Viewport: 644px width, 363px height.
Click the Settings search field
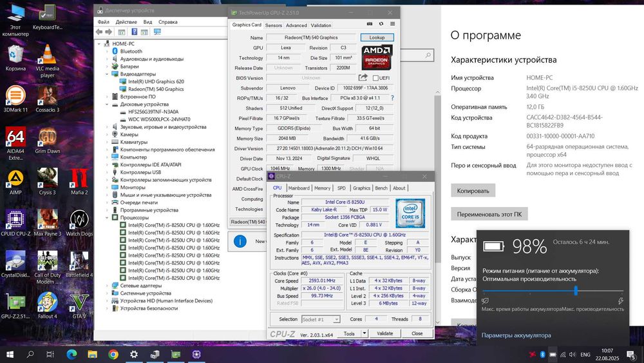coord(417,55)
